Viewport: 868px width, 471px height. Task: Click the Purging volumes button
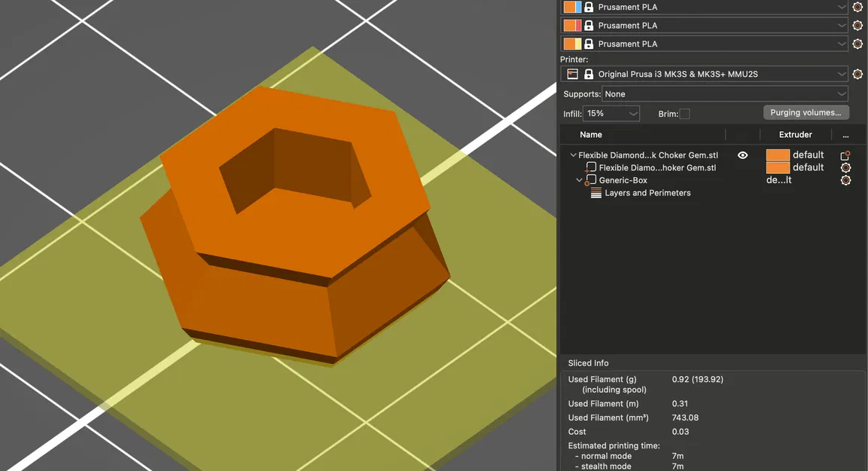[806, 112]
